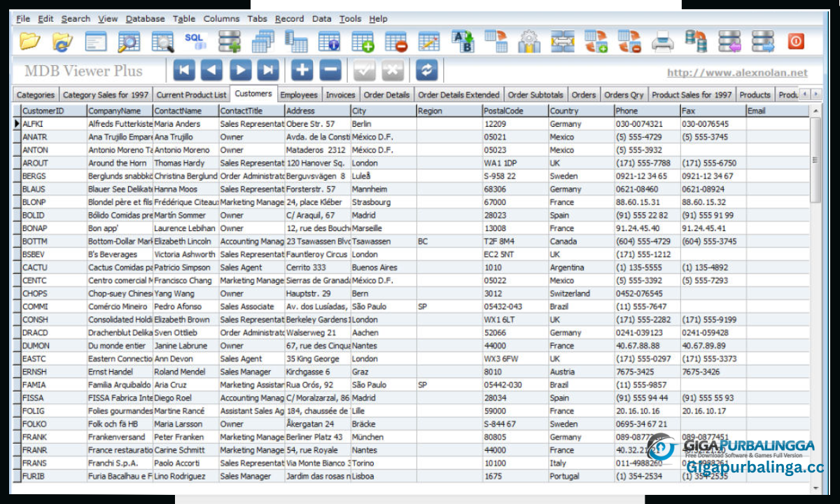
Task: Add a record with the plus button
Action: click(302, 71)
